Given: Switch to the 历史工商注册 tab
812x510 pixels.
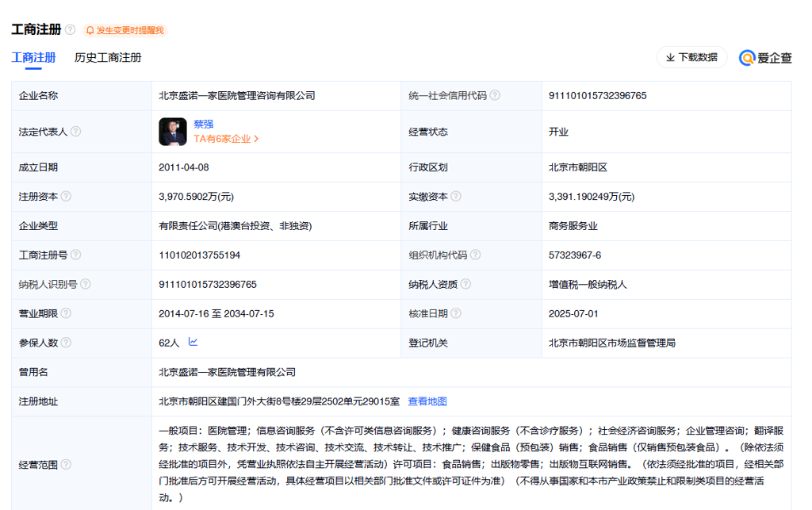Looking at the screenshot, I should [107, 58].
